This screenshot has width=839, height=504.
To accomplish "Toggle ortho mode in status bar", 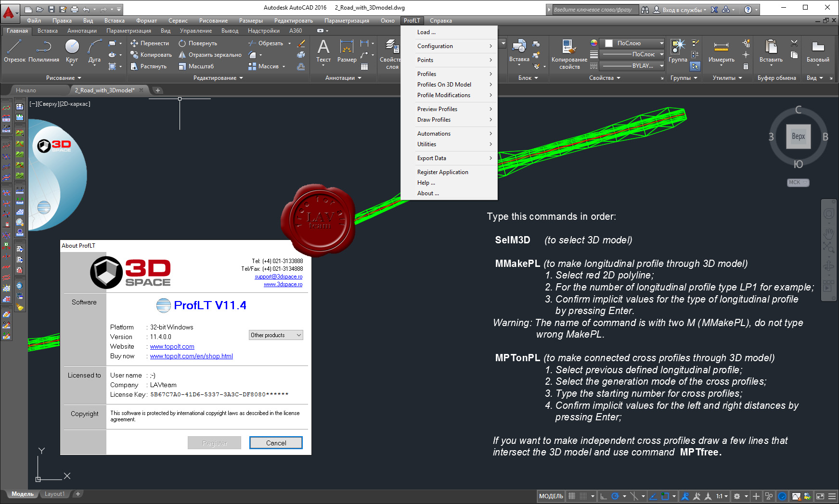I will coord(604,496).
